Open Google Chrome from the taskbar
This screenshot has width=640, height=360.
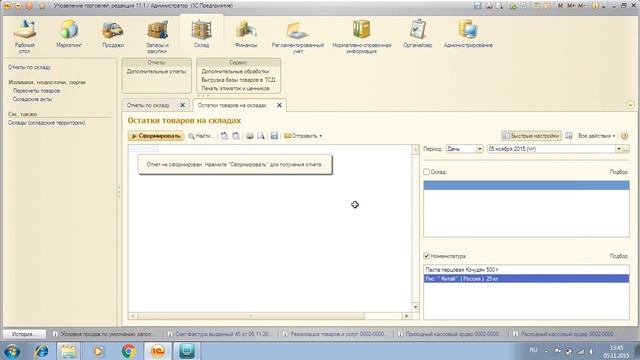click(x=129, y=351)
